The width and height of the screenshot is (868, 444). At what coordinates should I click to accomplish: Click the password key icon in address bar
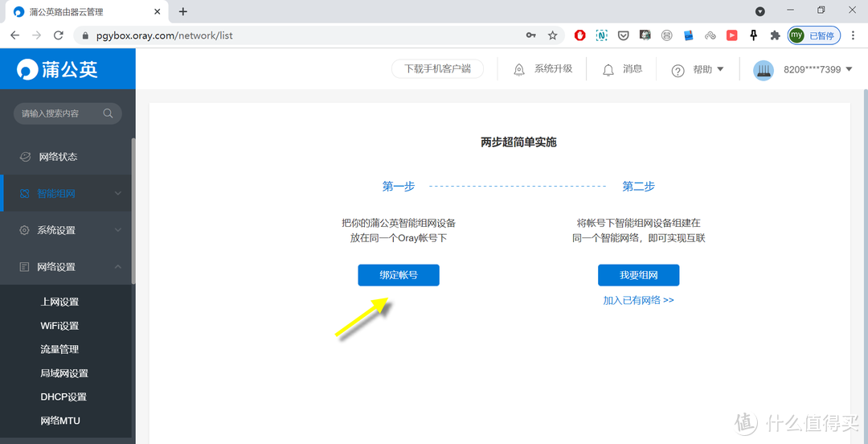pos(531,35)
